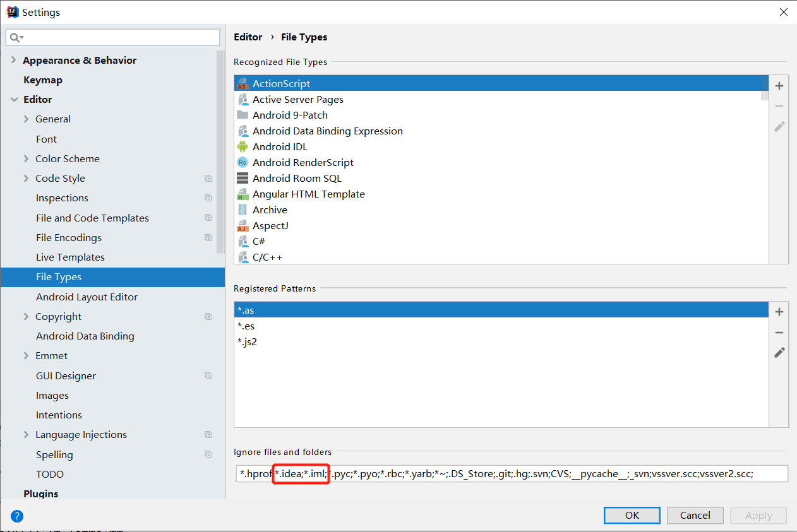Expand Appearance & Behavior section
Screen dimensions: 797x532
pyautogui.click(x=14, y=60)
